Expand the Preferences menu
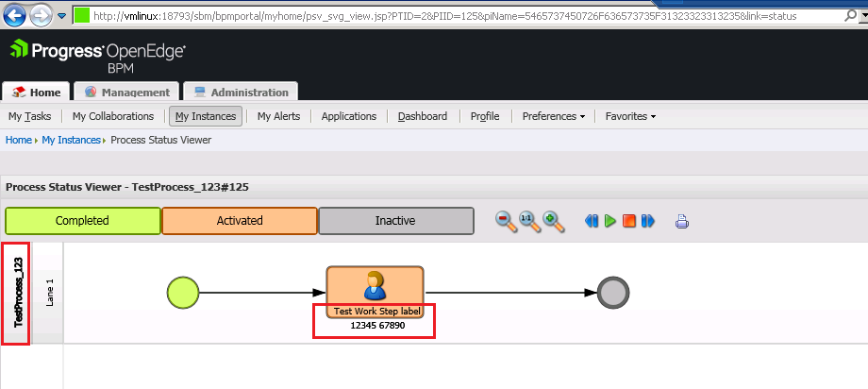Viewport: 868px width, 389px height. point(554,116)
